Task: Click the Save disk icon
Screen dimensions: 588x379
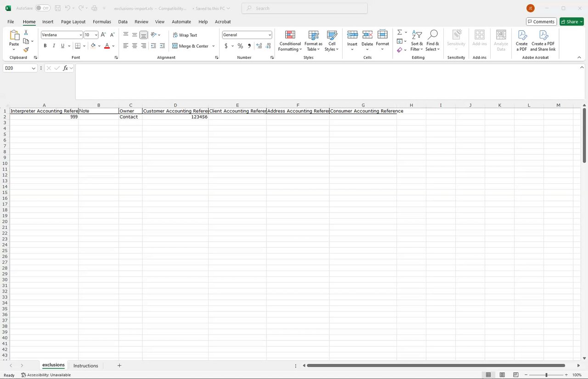Action: 57,8
